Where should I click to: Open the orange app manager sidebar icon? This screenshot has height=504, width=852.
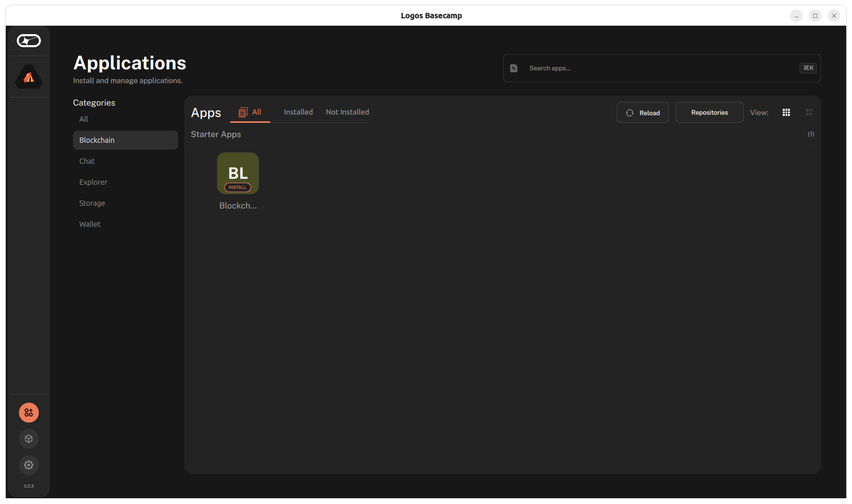click(29, 413)
